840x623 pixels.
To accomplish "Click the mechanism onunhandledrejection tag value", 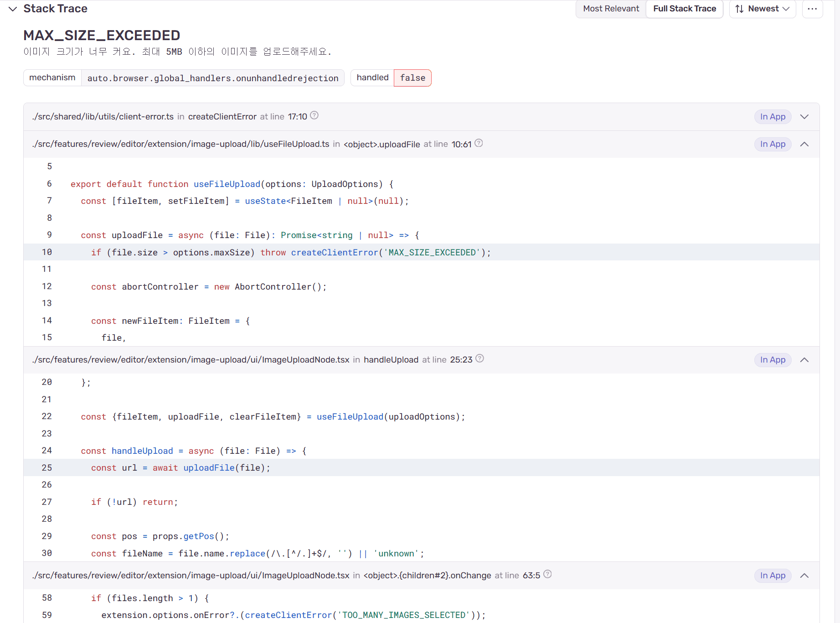I will click(212, 78).
